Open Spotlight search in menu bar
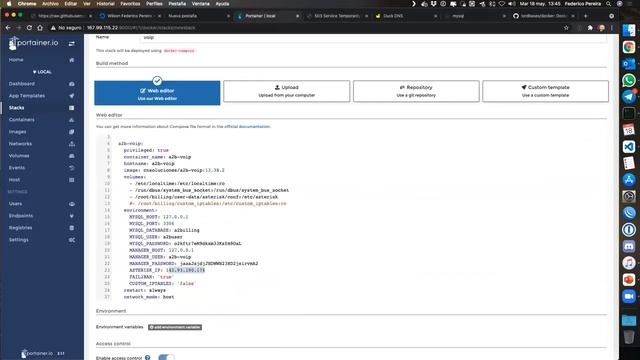This screenshot has width=640, height=360. [609, 4]
